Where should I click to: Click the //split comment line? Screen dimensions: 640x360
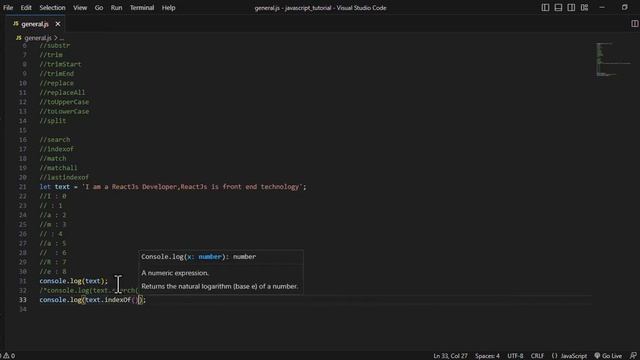click(x=53, y=121)
